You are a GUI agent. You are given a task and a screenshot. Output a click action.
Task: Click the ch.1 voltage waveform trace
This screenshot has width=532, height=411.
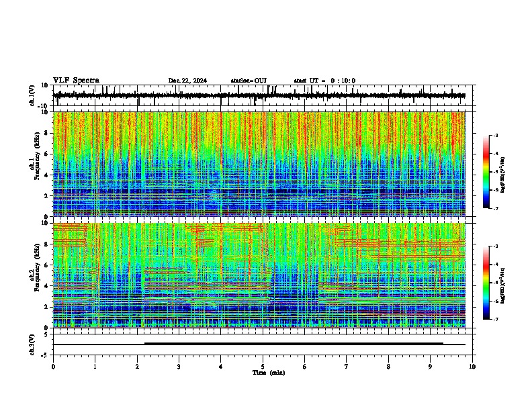tap(259, 95)
